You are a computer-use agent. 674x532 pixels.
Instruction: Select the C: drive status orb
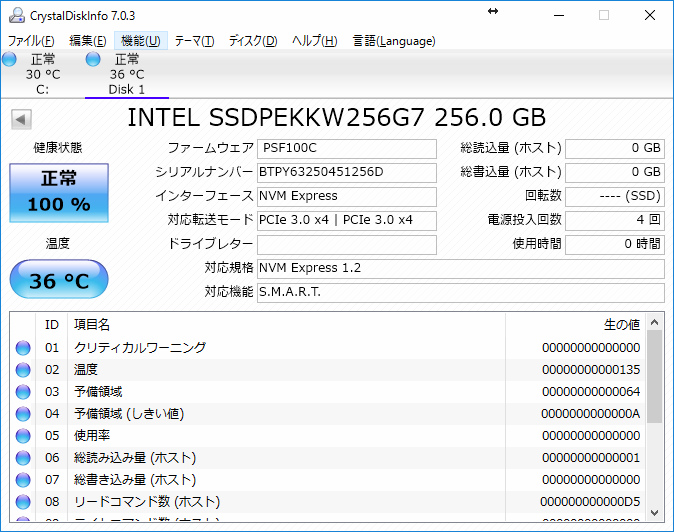click(9, 60)
